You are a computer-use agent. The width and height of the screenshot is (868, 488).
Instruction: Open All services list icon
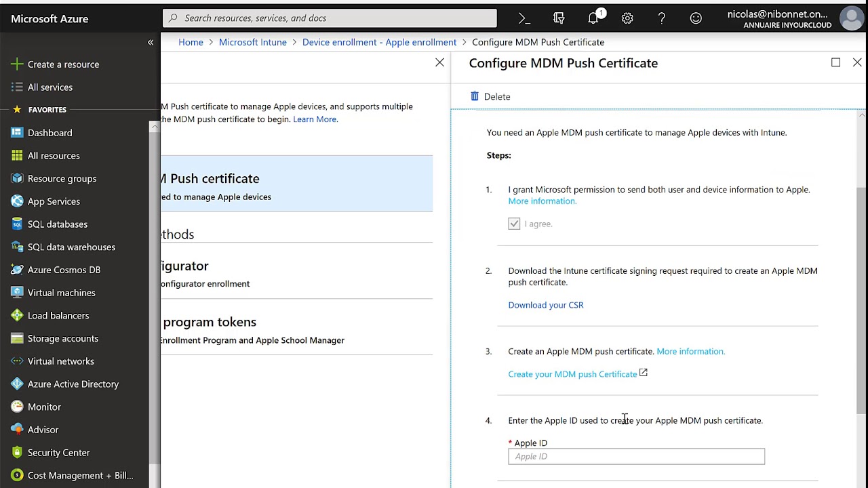click(17, 87)
